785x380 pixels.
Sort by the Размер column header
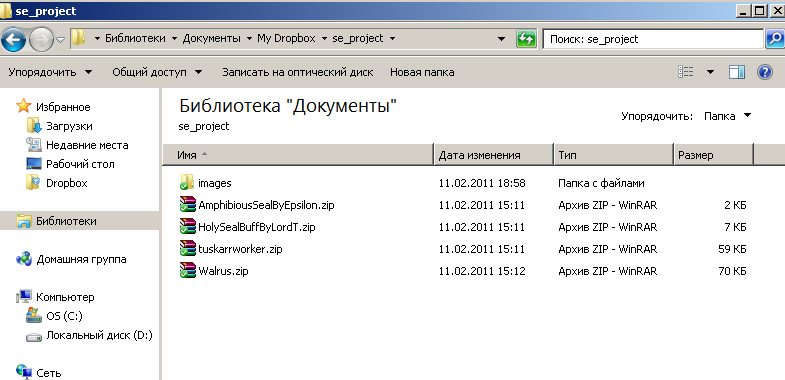tap(713, 155)
